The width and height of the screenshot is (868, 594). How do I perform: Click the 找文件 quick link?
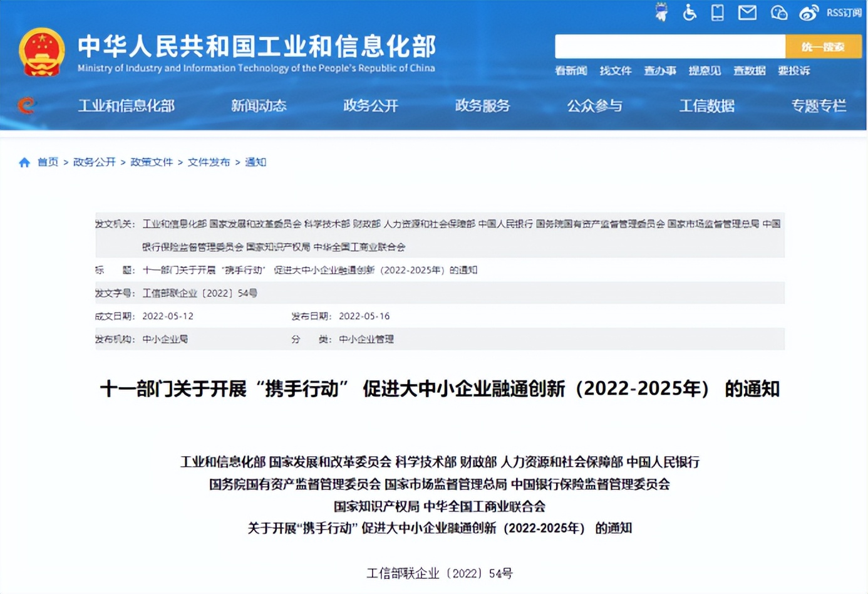[x=615, y=71]
